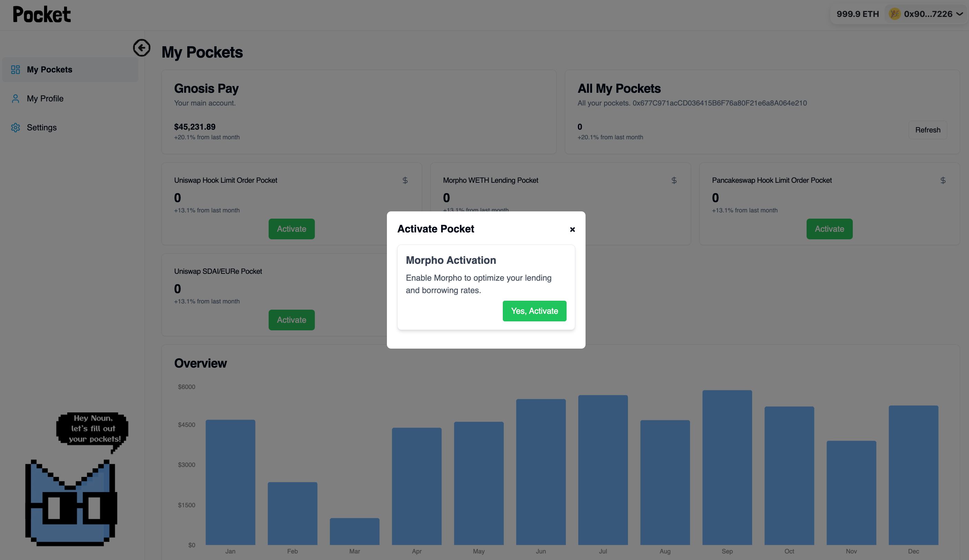Open Settings in the sidebar
The height and width of the screenshot is (560, 969).
pyautogui.click(x=70, y=128)
